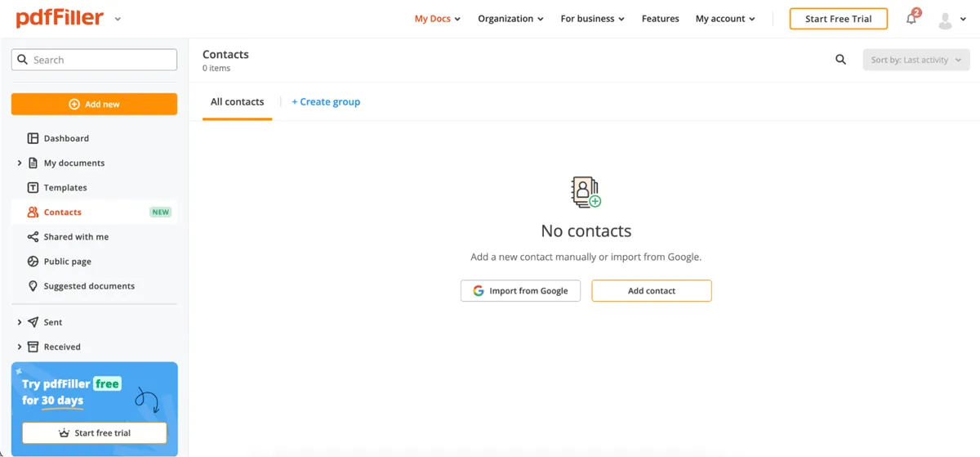The image size is (980, 457).
Task: Open Suggested documents
Action: coord(89,286)
